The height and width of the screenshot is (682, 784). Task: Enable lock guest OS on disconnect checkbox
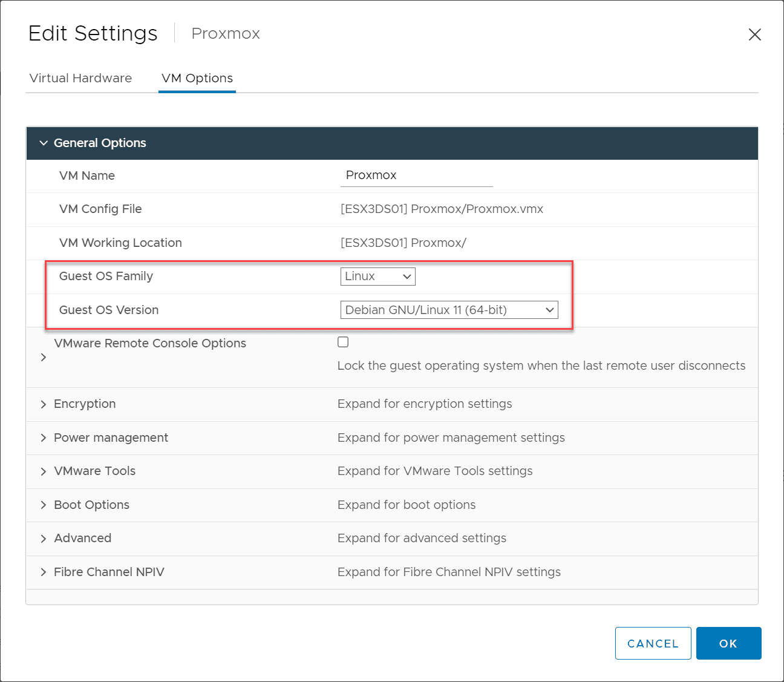(x=343, y=342)
